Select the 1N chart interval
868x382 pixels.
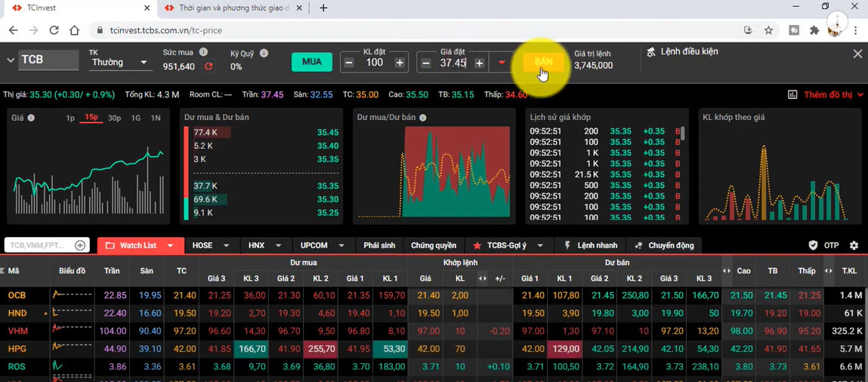pyautogui.click(x=156, y=118)
